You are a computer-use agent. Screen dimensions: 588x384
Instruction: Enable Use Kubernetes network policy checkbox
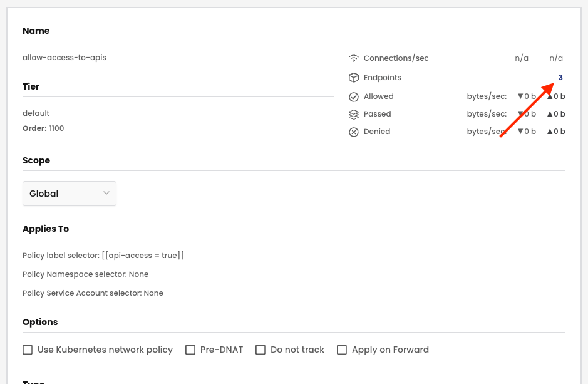(28, 350)
